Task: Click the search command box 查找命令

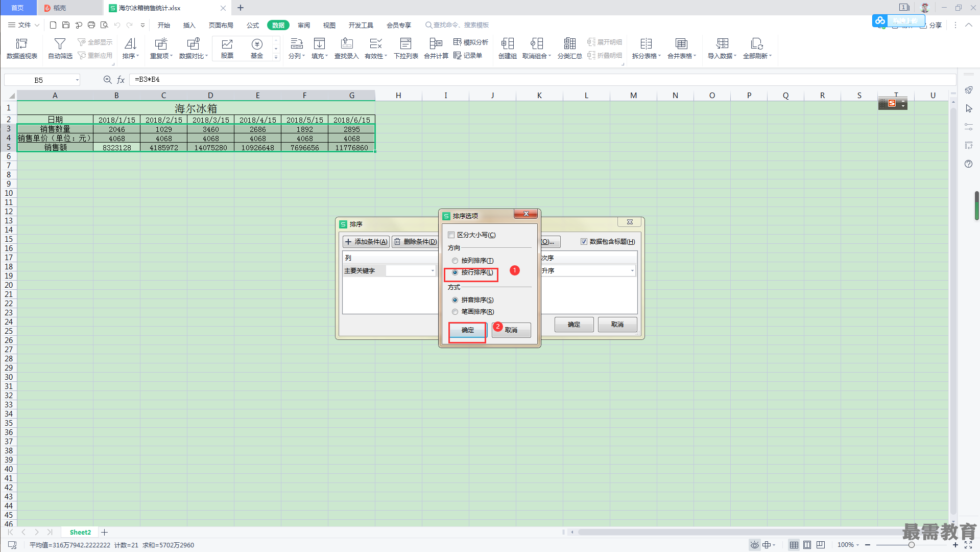Action: (457, 25)
